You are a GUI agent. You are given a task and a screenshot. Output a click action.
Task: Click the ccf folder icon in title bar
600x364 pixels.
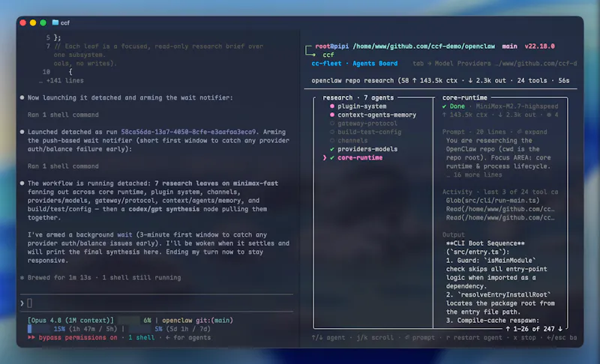55,22
